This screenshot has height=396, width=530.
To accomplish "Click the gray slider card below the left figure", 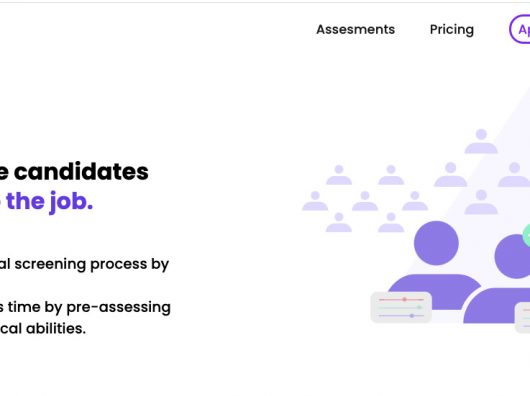I will (401, 307).
